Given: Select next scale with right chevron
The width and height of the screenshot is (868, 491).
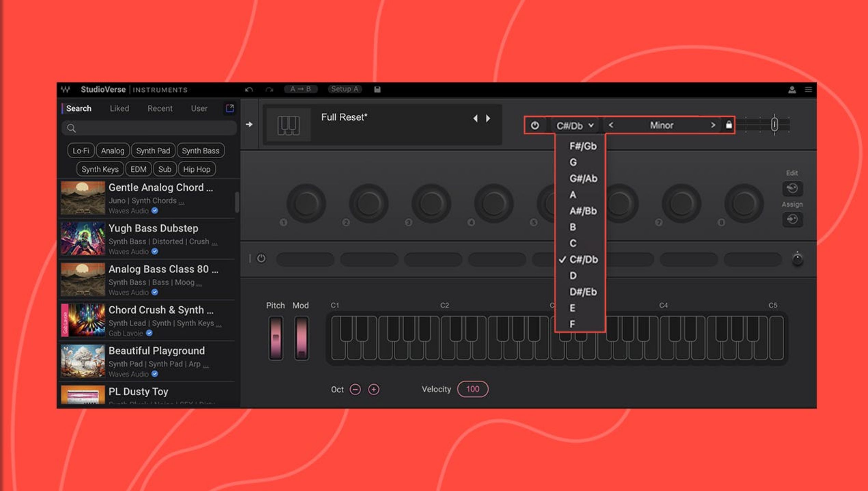Looking at the screenshot, I should (x=713, y=125).
